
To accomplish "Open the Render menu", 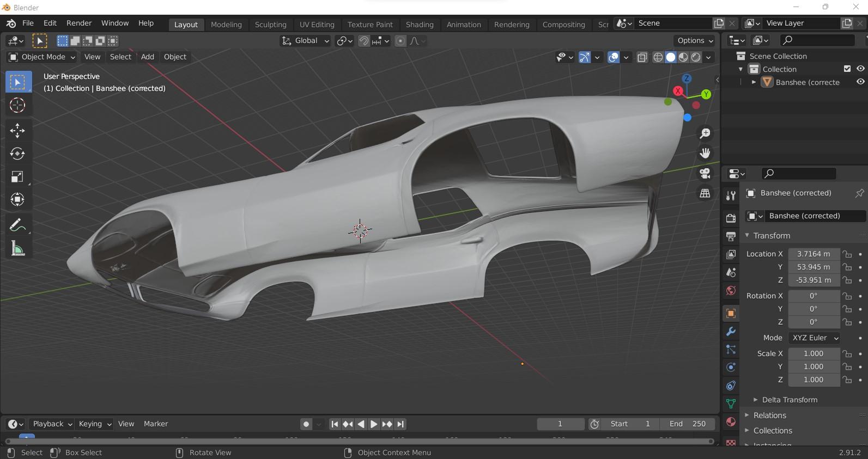I will [79, 23].
